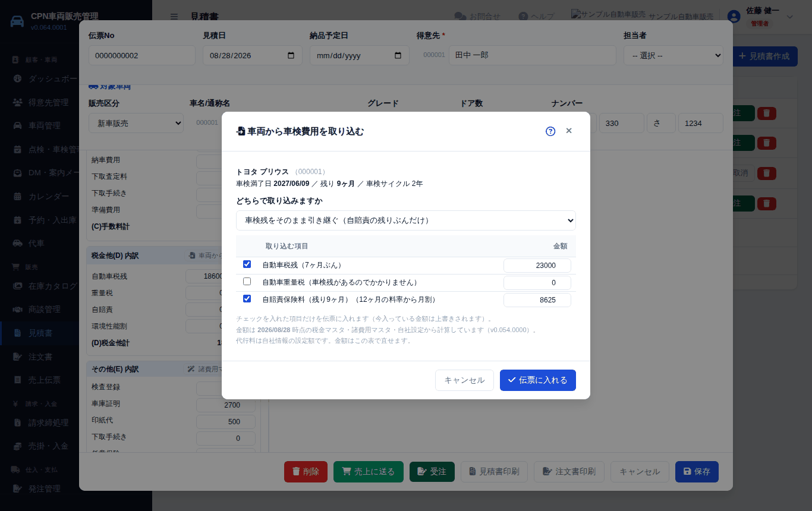Click the お問合せ link in the top bar
The height and width of the screenshot is (511, 812).
pyautogui.click(x=477, y=17)
